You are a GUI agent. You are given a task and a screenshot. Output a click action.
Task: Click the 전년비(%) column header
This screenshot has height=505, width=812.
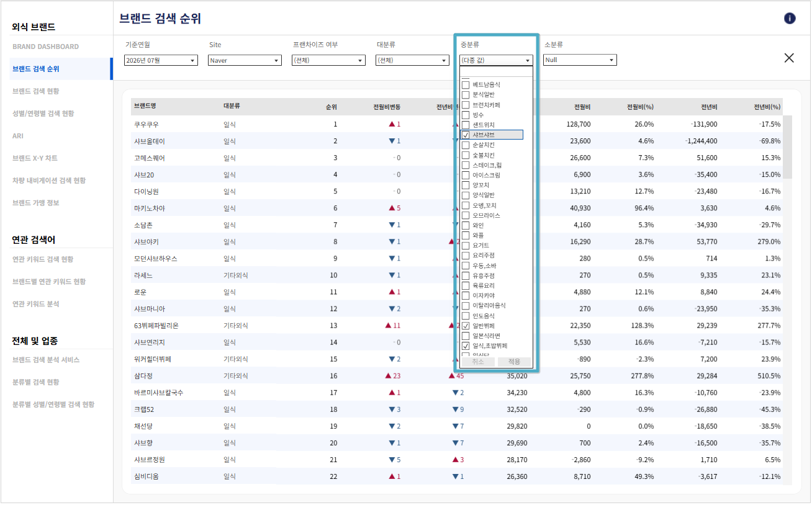[x=767, y=107]
